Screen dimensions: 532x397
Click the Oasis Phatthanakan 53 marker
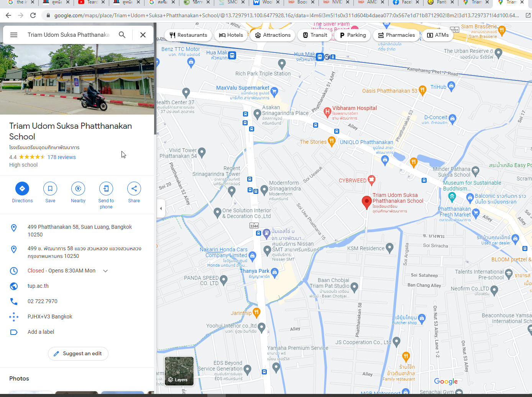pos(422,90)
